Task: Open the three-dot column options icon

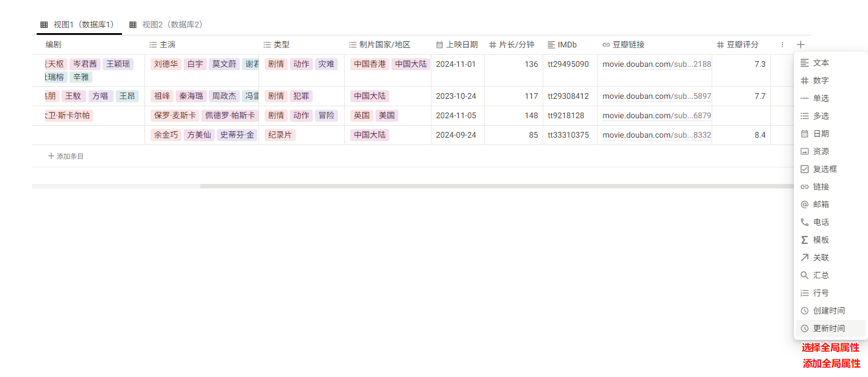Action: pyautogui.click(x=782, y=45)
